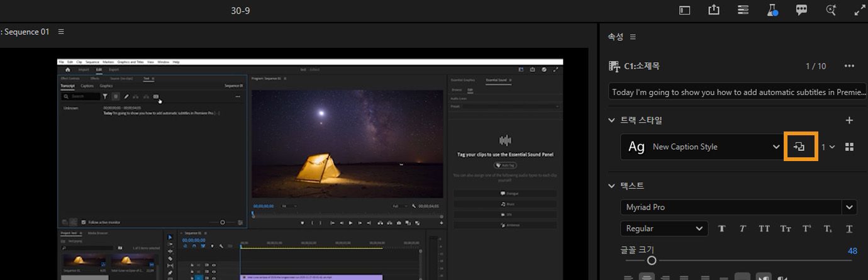The height and width of the screenshot is (280, 868).
Task: Open the 속성 panel hamburger menu
Action: (633, 37)
